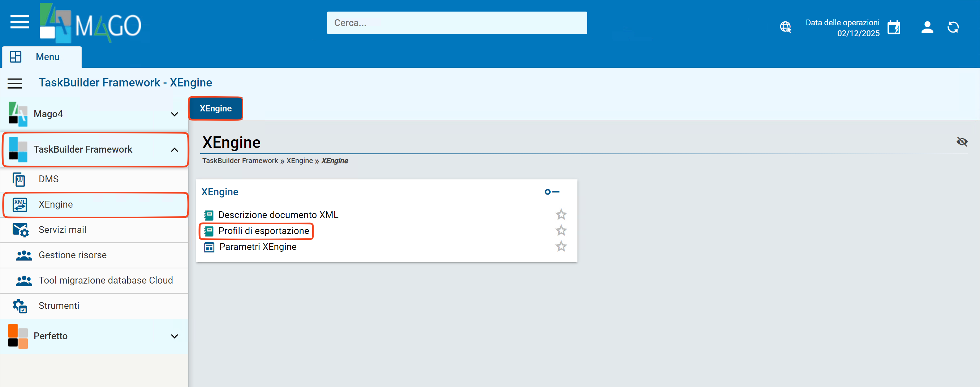
Task: Open Gestione risorse in the sidebar
Action: [x=94, y=255]
